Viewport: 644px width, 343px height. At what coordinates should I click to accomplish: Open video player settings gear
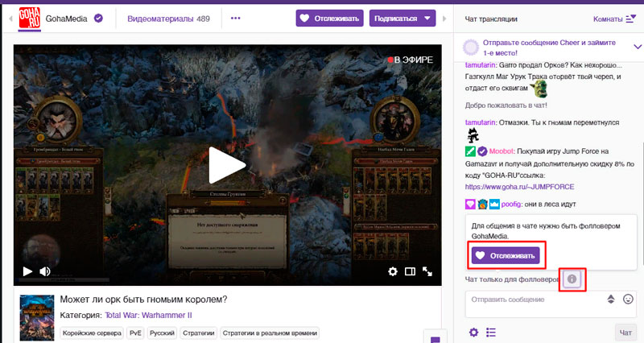click(393, 271)
